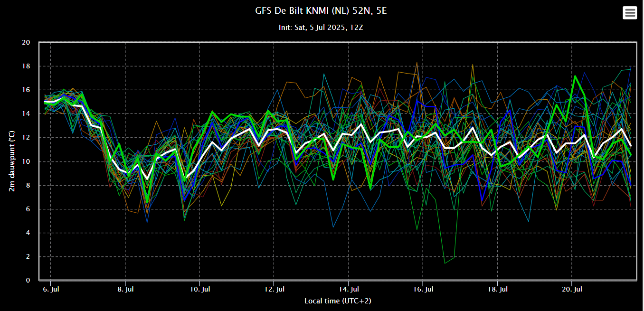Viewport: 644px width, 311px height.
Task: Click the y-axis title '2m dauwpunt (°C)'
Action: [x=11, y=161]
